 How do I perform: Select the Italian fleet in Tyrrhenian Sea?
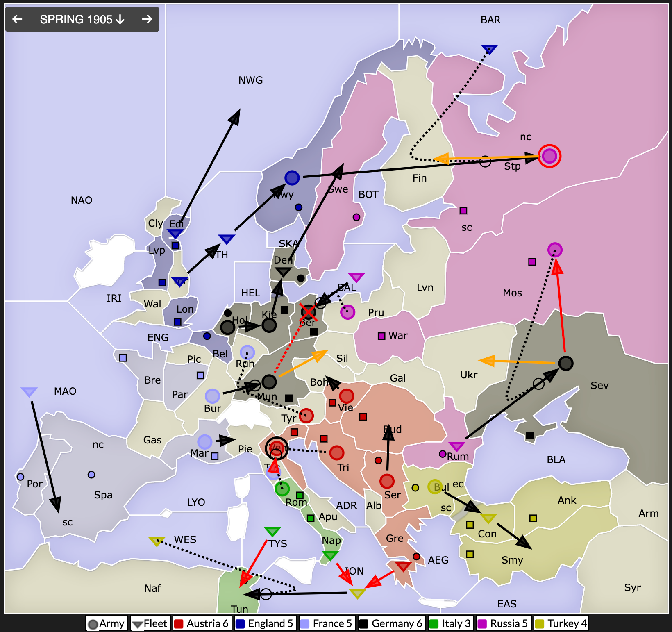[272, 532]
